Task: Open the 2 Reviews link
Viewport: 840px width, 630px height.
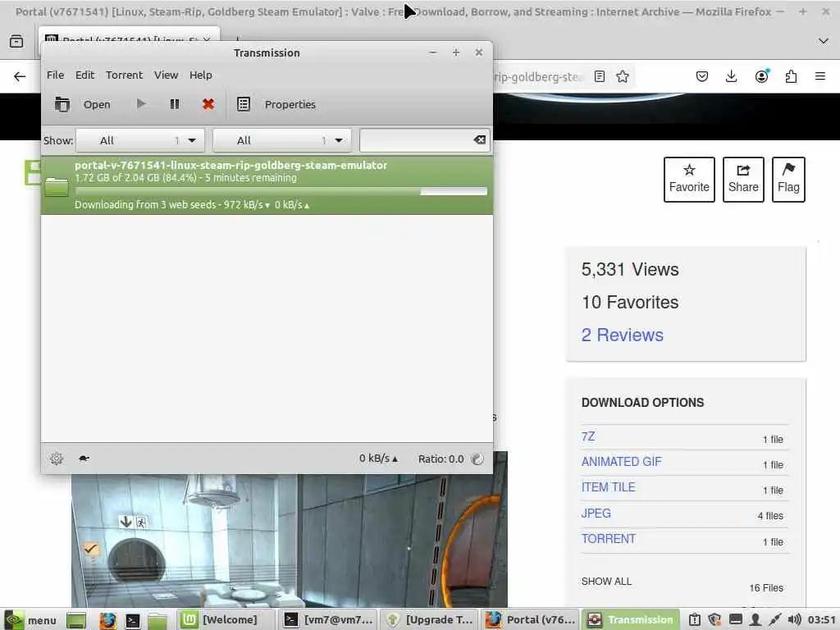Action: (622, 335)
